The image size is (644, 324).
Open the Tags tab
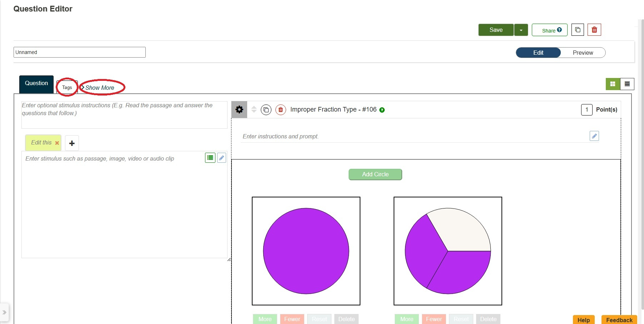(x=67, y=88)
